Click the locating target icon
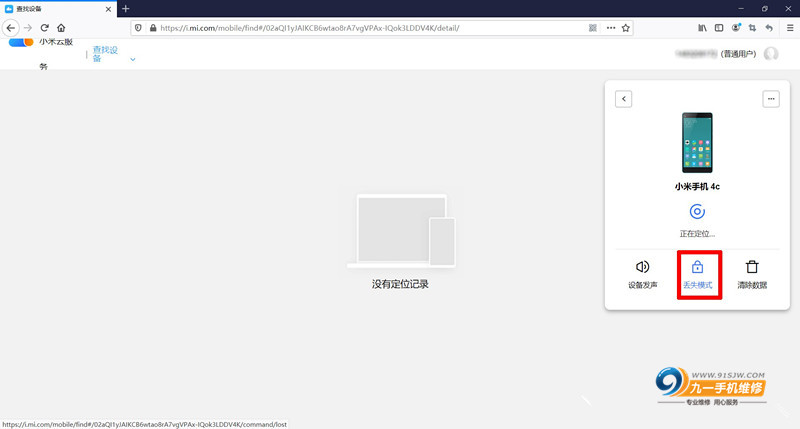Image resolution: width=800 pixels, height=429 pixels. point(697,211)
